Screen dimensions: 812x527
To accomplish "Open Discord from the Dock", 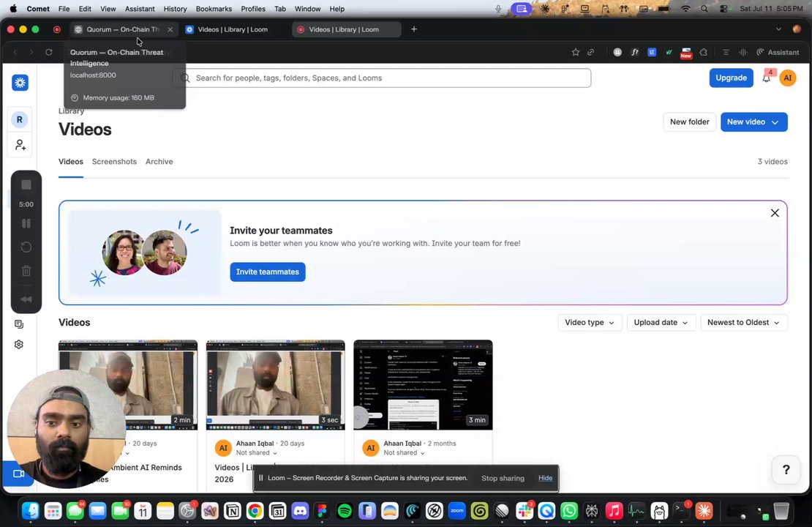I will (x=300, y=512).
